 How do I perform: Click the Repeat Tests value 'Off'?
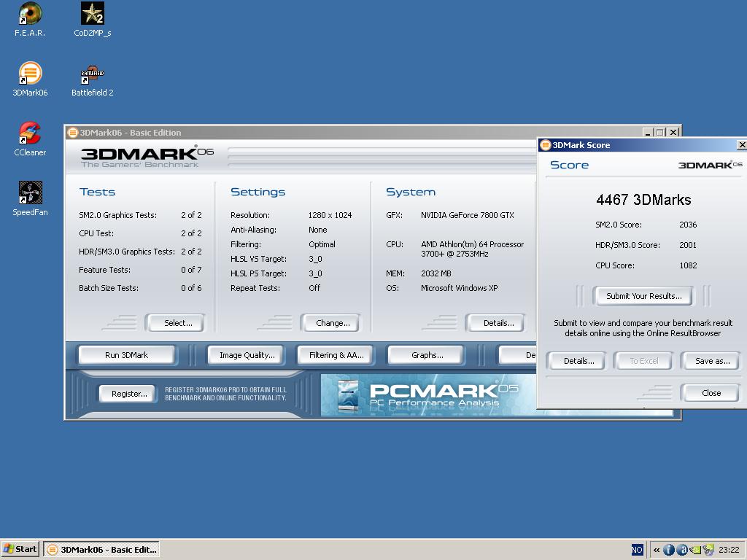[x=314, y=288]
